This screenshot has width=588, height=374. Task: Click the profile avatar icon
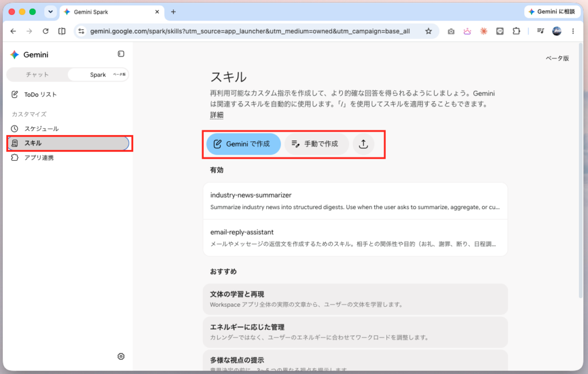[557, 31]
